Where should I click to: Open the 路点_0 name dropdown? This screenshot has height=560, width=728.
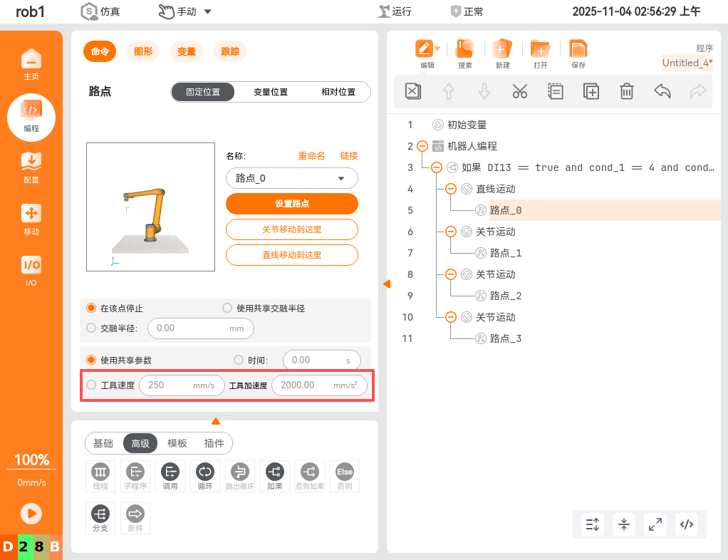(291, 177)
